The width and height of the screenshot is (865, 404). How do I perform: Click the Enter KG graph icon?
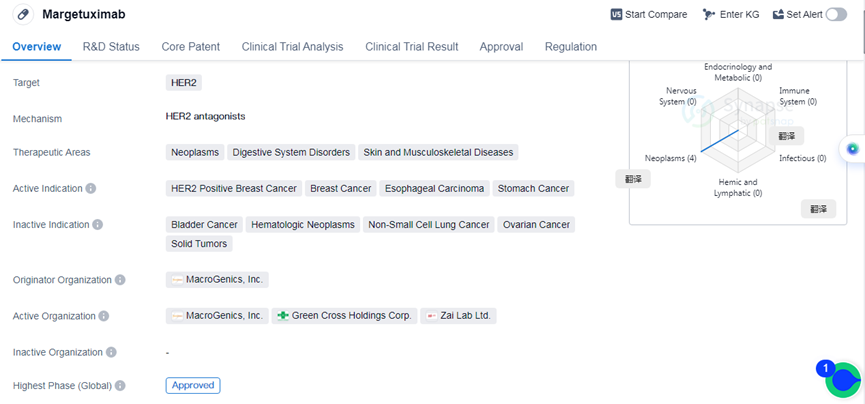coord(709,14)
